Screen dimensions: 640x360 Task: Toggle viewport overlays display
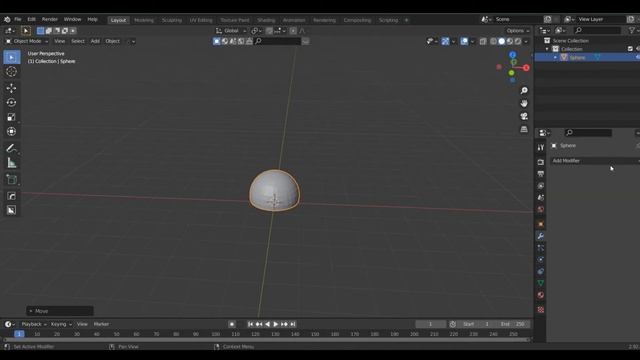pyautogui.click(x=464, y=41)
